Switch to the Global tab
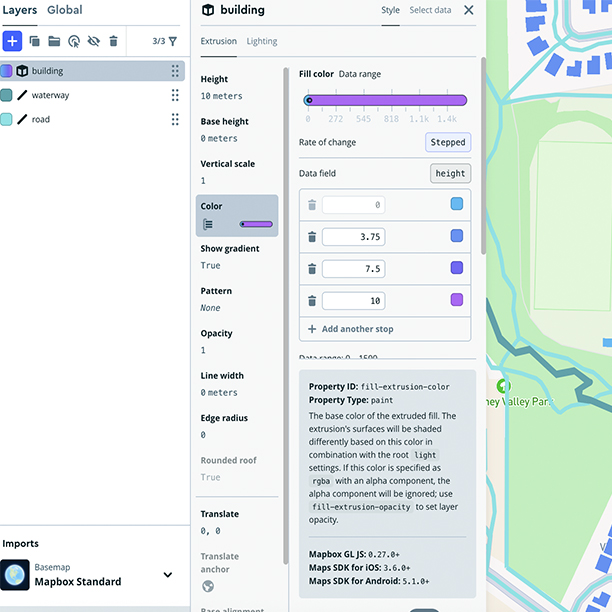Screen dimensions: 612x612 (65, 10)
